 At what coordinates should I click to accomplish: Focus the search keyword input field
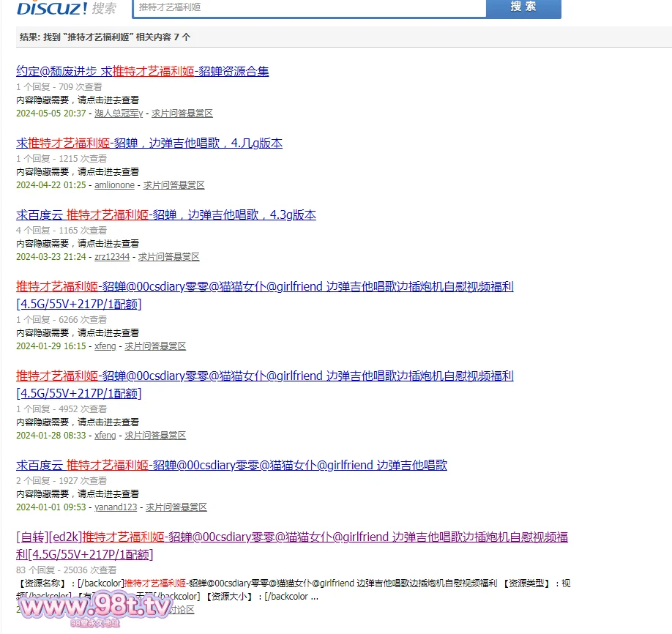(x=309, y=7)
